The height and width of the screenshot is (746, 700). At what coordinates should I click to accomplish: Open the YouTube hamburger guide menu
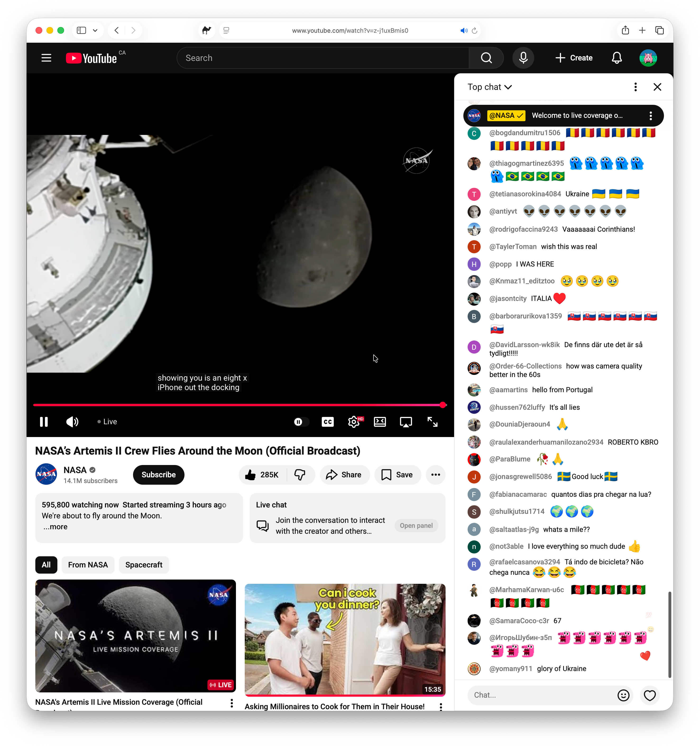pyautogui.click(x=46, y=58)
